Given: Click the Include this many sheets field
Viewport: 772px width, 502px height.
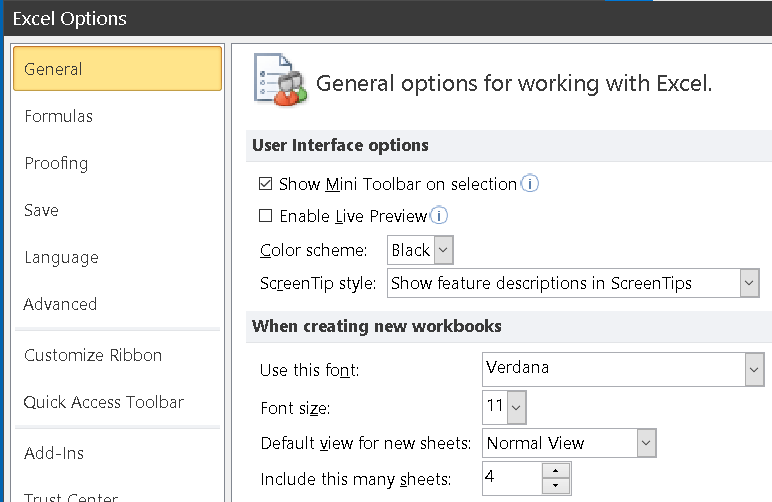Looking at the screenshot, I should [x=511, y=478].
